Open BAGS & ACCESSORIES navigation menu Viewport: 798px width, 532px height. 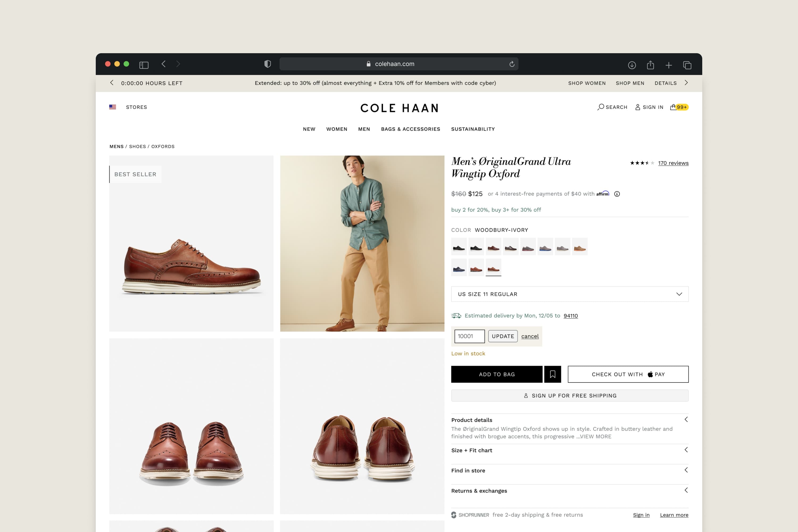point(410,129)
